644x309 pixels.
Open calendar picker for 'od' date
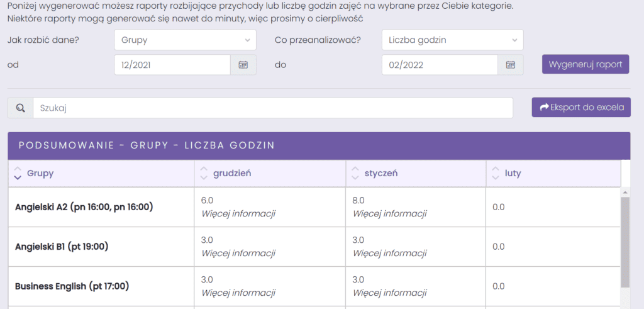(x=243, y=65)
